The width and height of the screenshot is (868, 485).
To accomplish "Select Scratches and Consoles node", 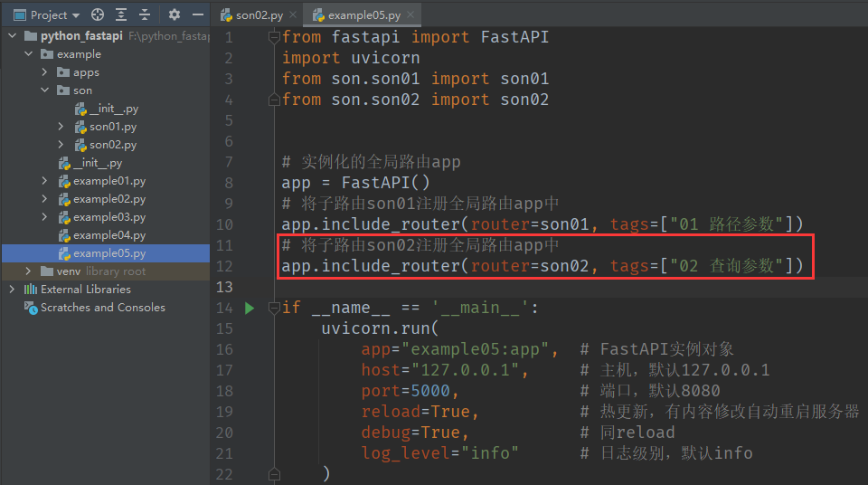I will click(x=102, y=308).
